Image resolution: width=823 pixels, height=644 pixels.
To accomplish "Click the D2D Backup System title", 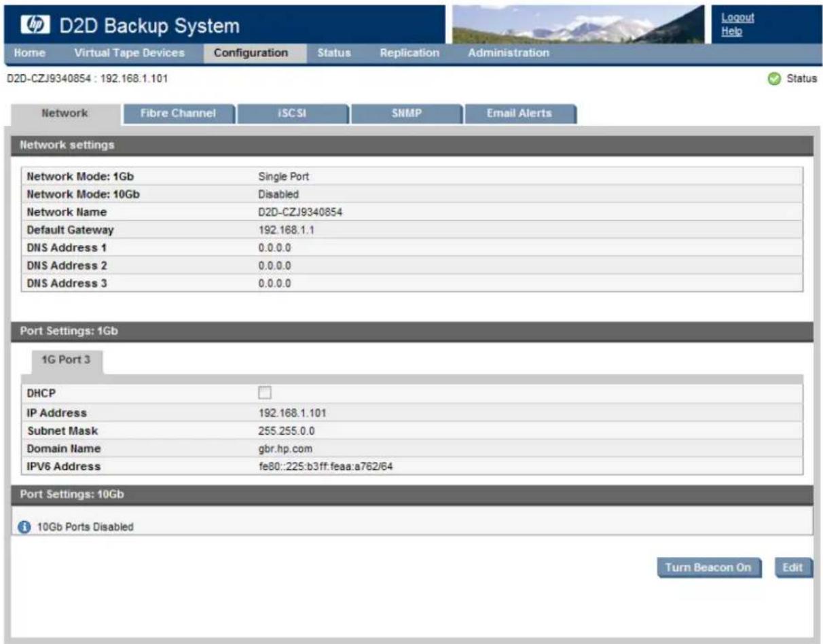I will point(149,26).
